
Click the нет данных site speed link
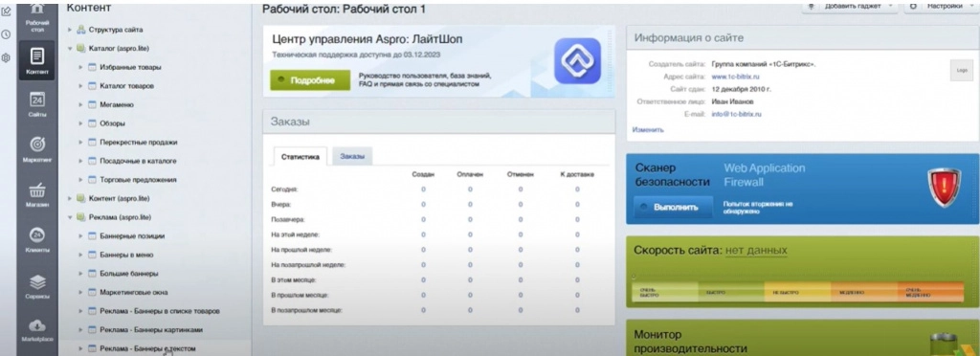coord(756,251)
